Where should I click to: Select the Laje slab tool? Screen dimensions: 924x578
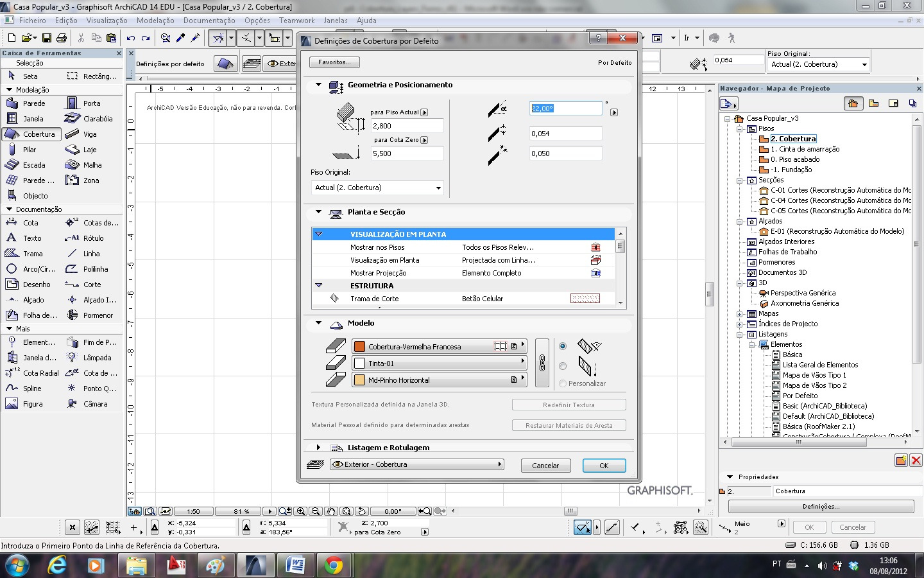[x=91, y=149]
